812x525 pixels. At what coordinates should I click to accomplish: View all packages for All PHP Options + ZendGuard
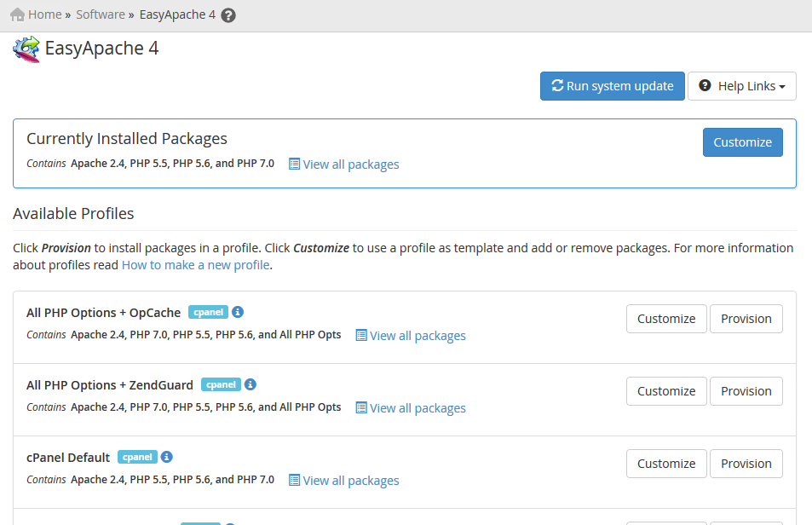tap(411, 408)
